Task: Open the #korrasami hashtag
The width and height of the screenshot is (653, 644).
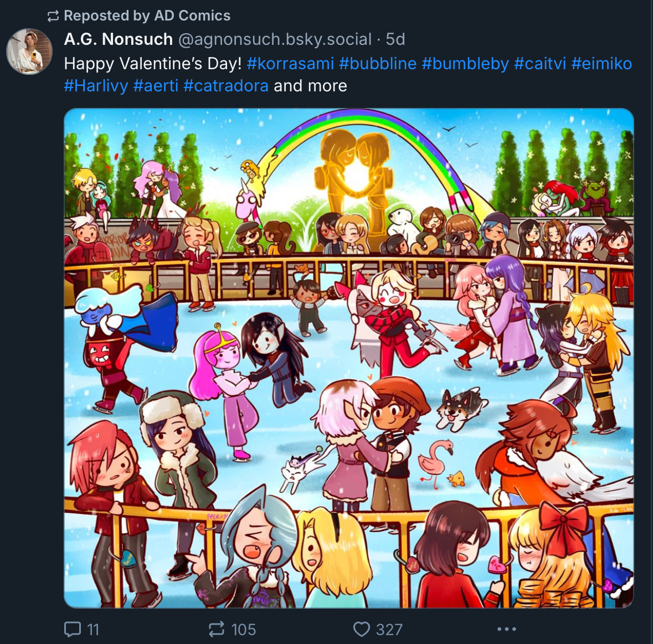Action: pos(290,64)
